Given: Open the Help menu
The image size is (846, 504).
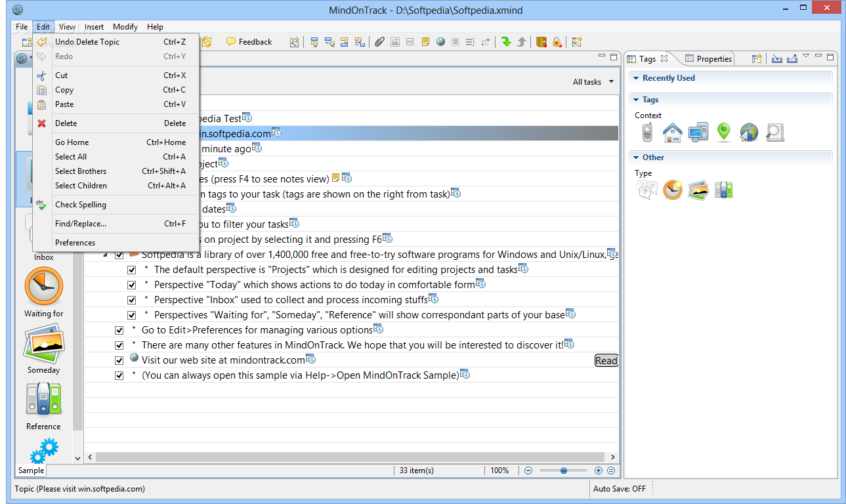Looking at the screenshot, I should [x=155, y=27].
